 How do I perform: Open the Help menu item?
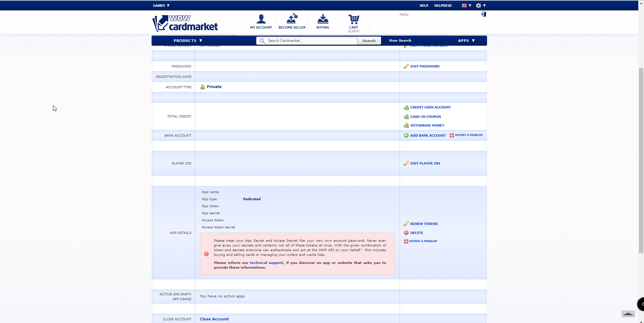(424, 6)
